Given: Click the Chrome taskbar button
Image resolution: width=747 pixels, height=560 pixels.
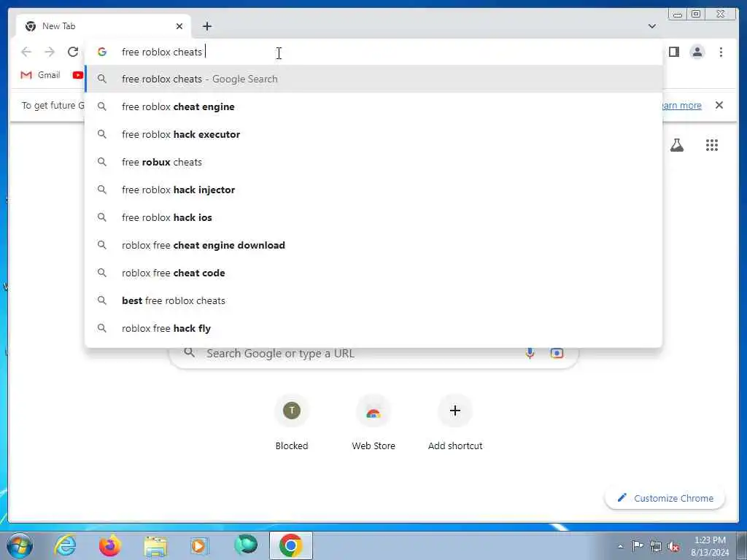Looking at the screenshot, I should (290, 545).
